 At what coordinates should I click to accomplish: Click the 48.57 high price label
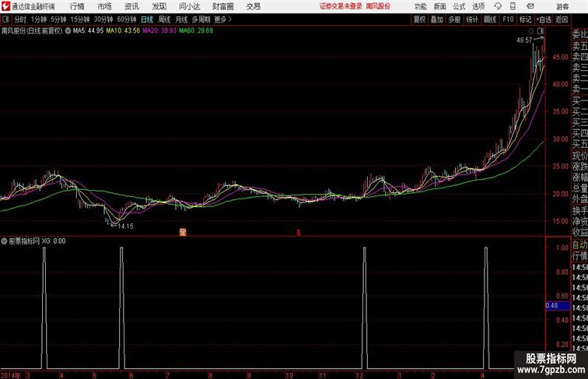(x=524, y=40)
